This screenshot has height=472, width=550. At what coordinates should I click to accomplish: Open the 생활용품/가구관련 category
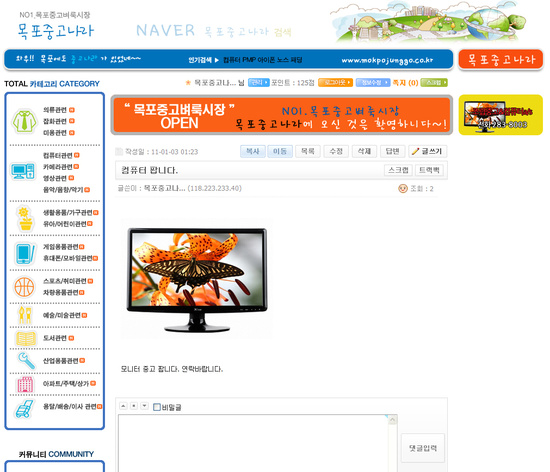(x=68, y=213)
